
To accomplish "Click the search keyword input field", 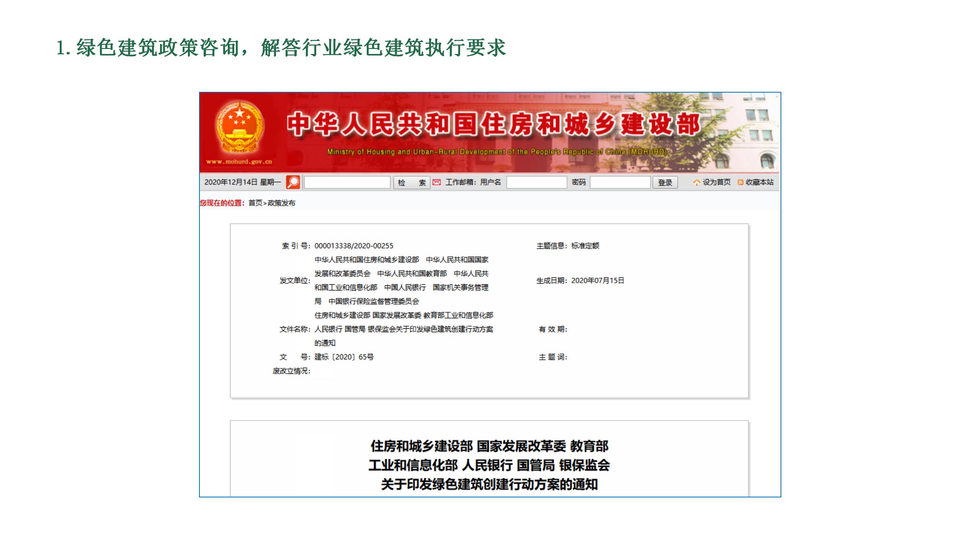I will (347, 183).
